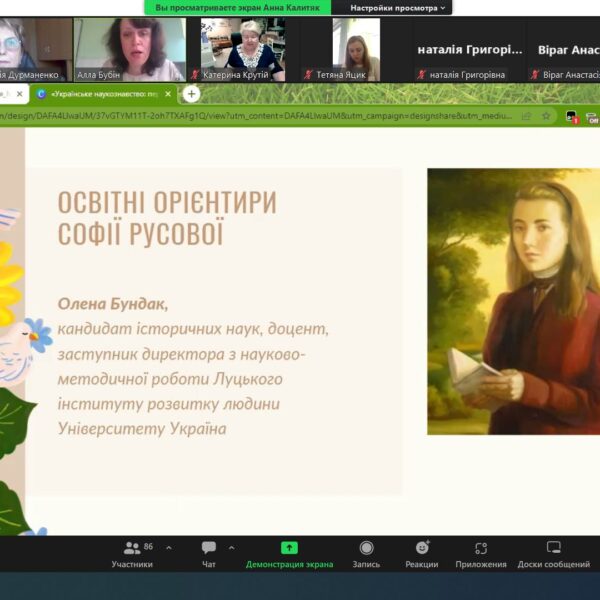The height and width of the screenshot is (600, 600).
Task: Switch to the Українське наукознавство browser tab
Action: [x=100, y=94]
